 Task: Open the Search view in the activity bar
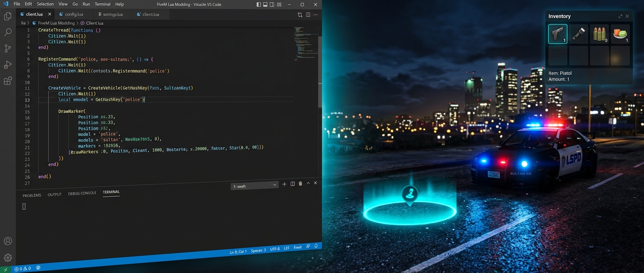point(8,32)
